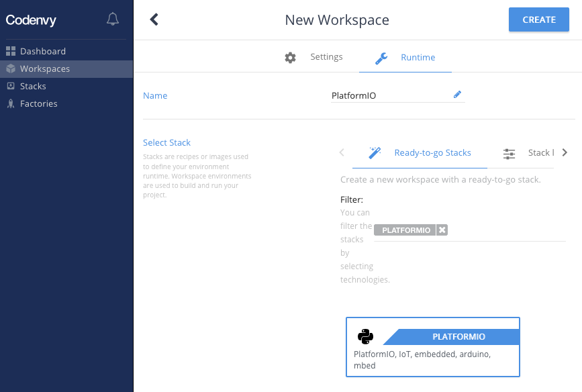This screenshot has height=392, width=582.
Task: Open Dashboard in the sidebar
Action: (x=66, y=51)
